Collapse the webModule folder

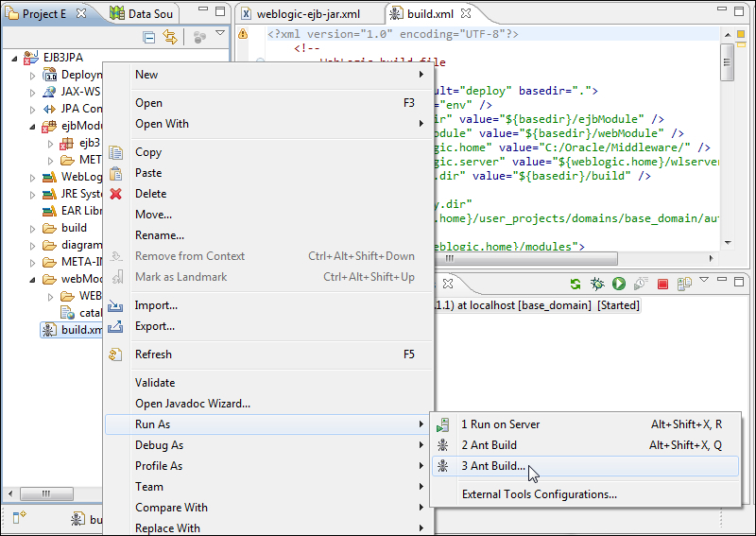pos(32,279)
